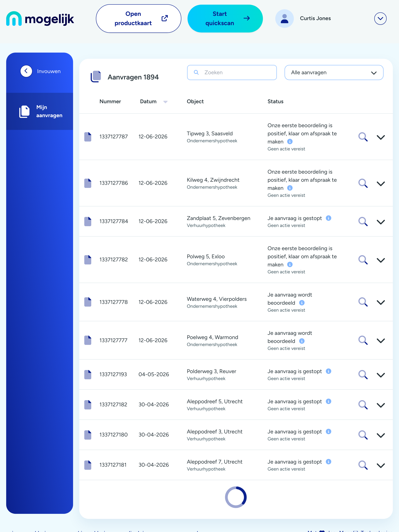Click document icon for request 1337127181
Viewport: 399px width, 532px height.
88,465
